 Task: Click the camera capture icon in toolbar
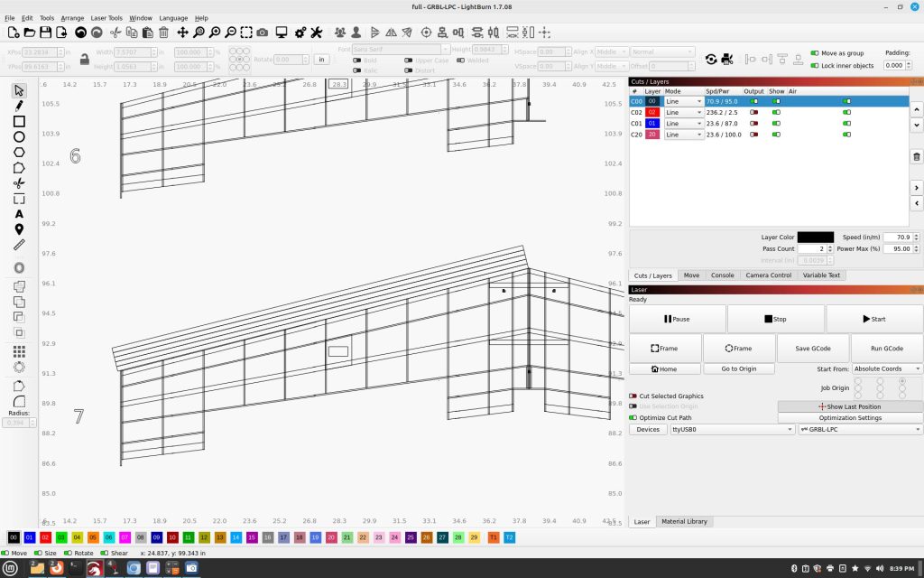262,33
